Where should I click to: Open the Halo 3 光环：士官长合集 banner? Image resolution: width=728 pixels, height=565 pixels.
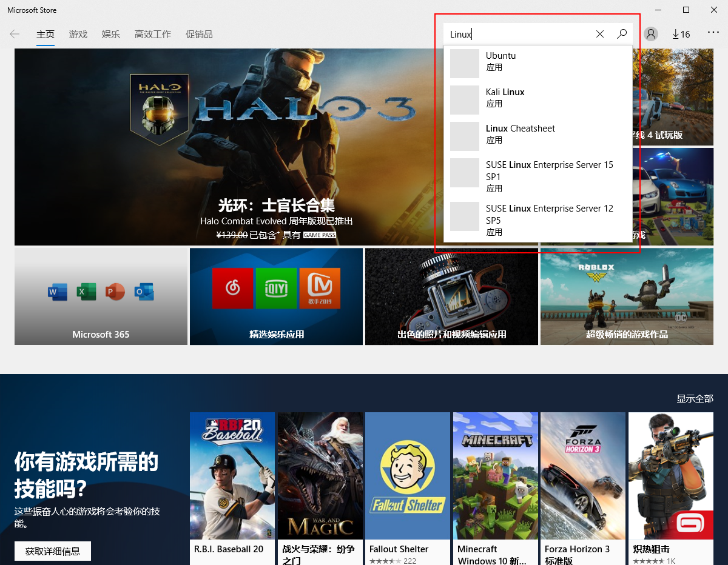click(229, 147)
